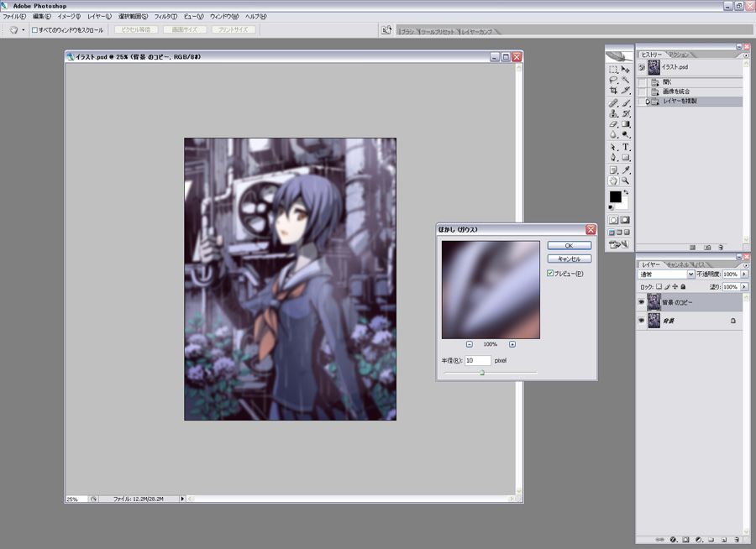Toggle the Preview checkbox in blur dialog
The image size is (756, 549).
pos(550,274)
